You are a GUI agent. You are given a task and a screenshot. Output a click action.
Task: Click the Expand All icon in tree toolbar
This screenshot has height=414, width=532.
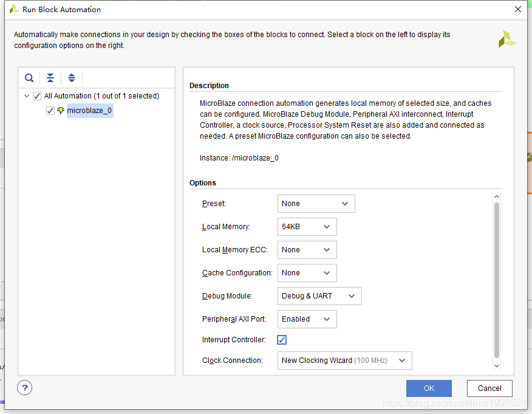(72, 78)
